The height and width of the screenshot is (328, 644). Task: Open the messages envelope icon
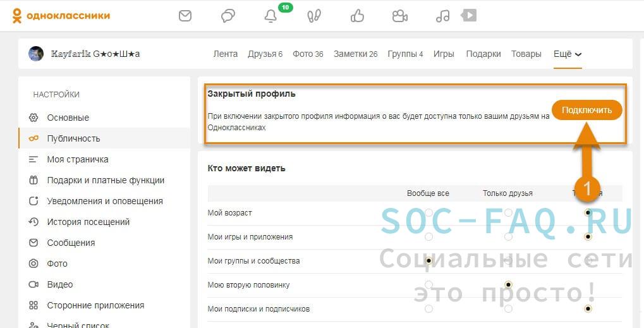(185, 16)
